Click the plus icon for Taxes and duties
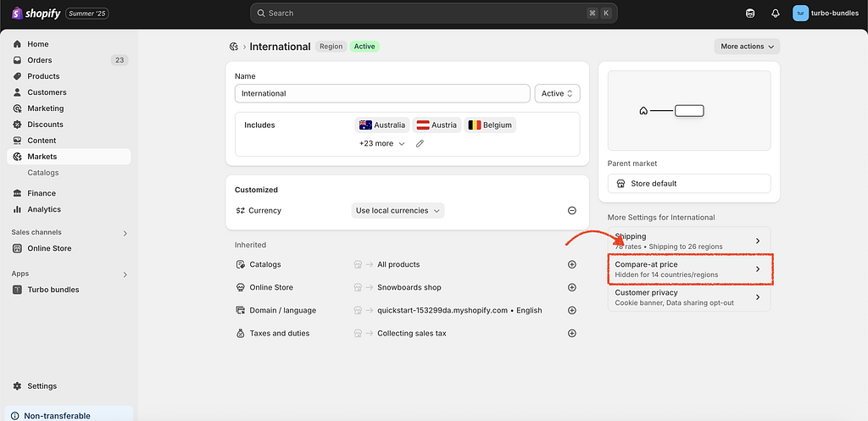 [572, 334]
